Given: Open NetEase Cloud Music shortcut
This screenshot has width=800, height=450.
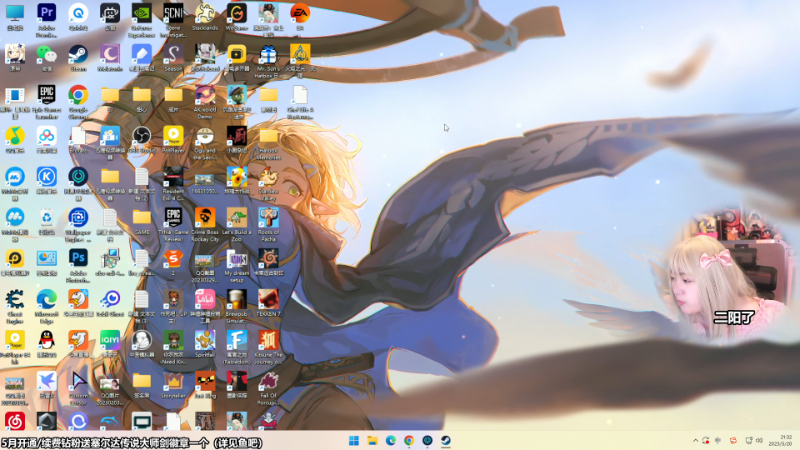Looking at the screenshot, I should [15, 421].
